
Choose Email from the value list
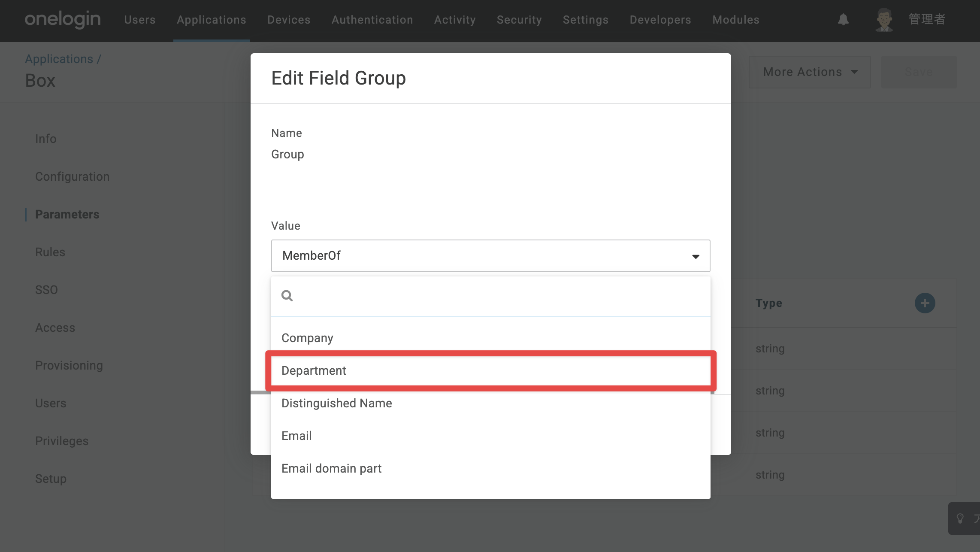pos(490,436)
